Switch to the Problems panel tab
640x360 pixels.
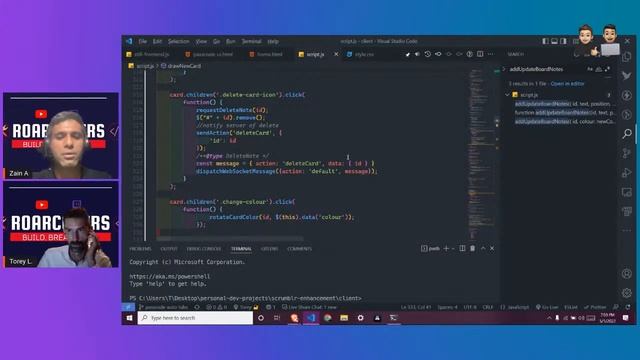(140, 249)
